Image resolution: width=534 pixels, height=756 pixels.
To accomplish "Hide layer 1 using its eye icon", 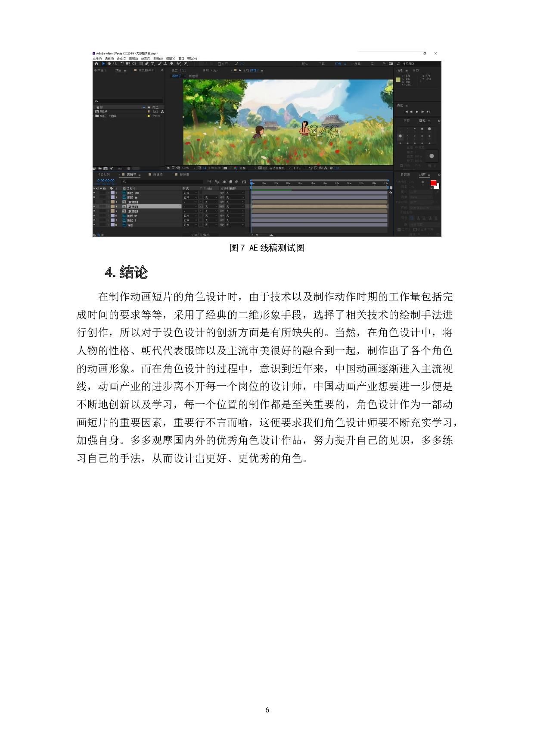I will point(94,193).
